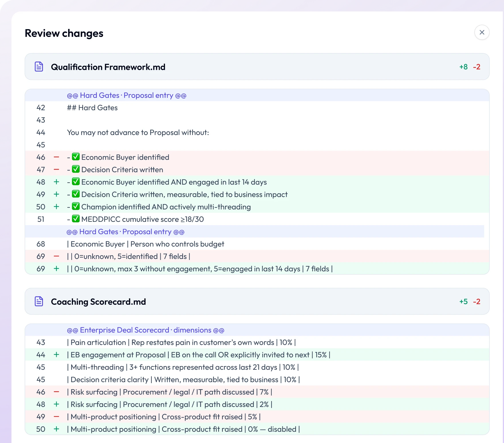Click the minus marker on Risk surfacing 7% line

click(x=56, y=392)
